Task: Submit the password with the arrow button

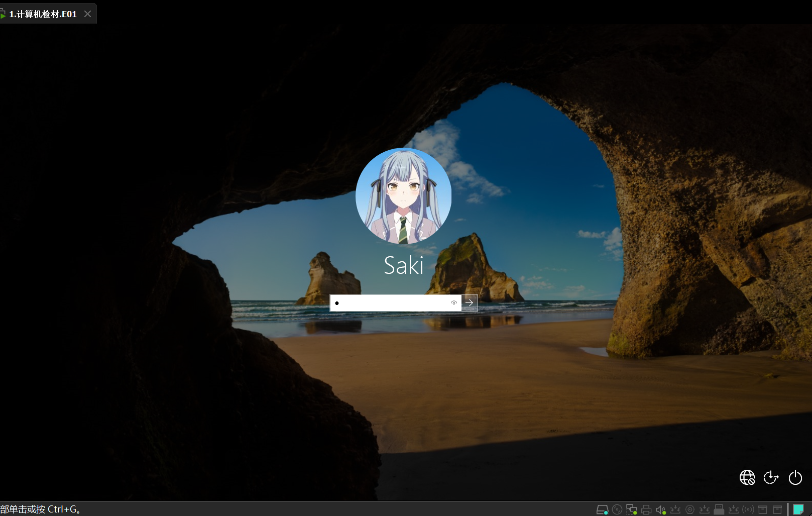Action: (x=470, y=303)
